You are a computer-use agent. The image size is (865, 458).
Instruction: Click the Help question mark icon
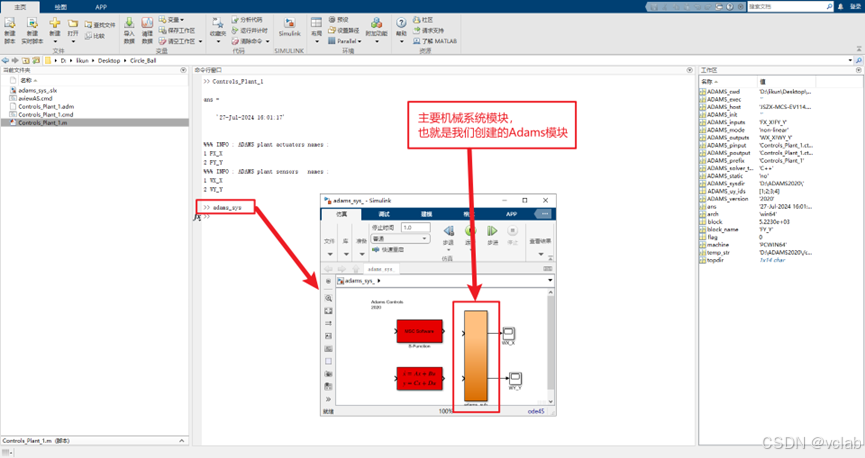[402, 23]
